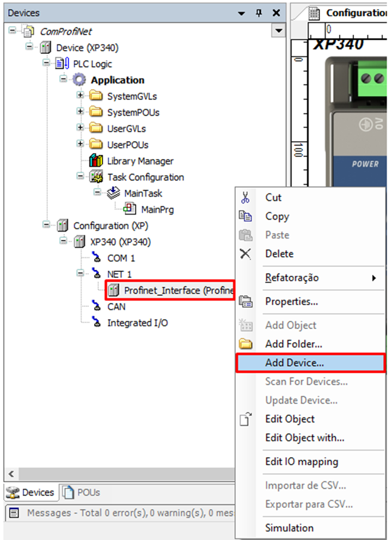392x540 pixels.
Task: Click the COM 1 port icon
Action: [x=96, y=258]
